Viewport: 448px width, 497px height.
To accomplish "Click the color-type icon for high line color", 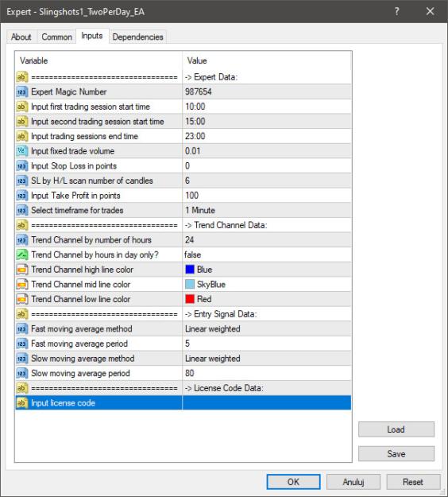I will pyautogui.click(x=22, y=270).
